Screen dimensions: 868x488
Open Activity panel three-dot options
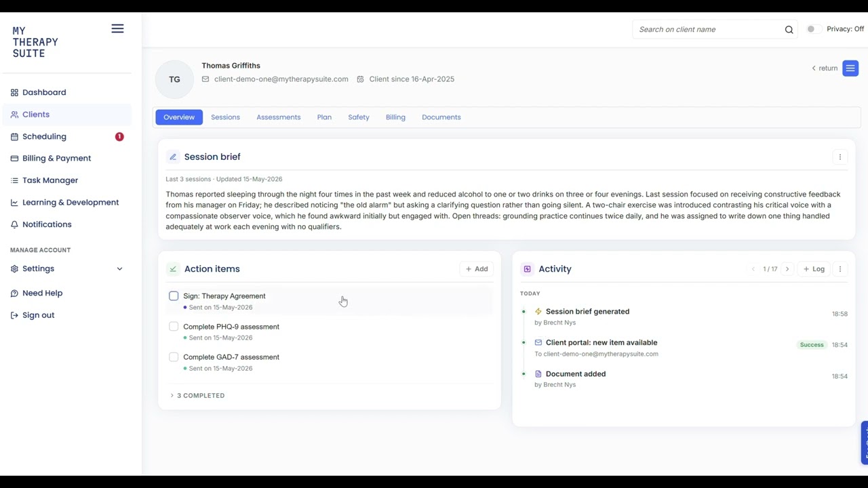coord(840,269)
